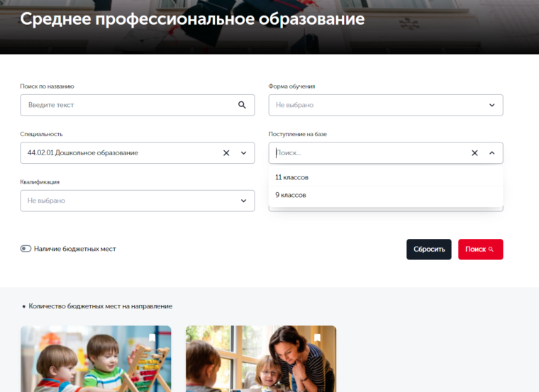Collapse the Поступление на базе list with the up chevron
539x392 pixels.
click(491, 152)
